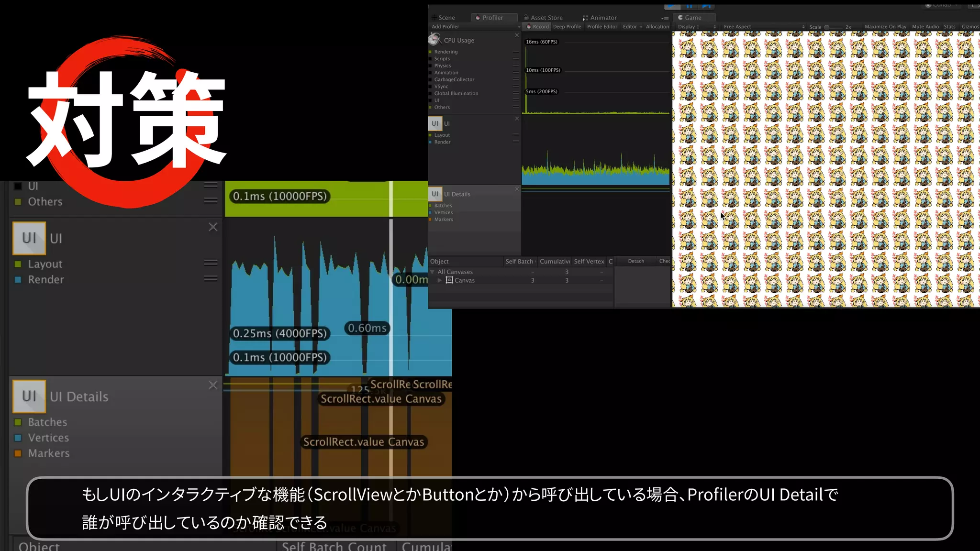Toggle the VSync category in CPU Usage
980x551 pixels.
[431, 87]
